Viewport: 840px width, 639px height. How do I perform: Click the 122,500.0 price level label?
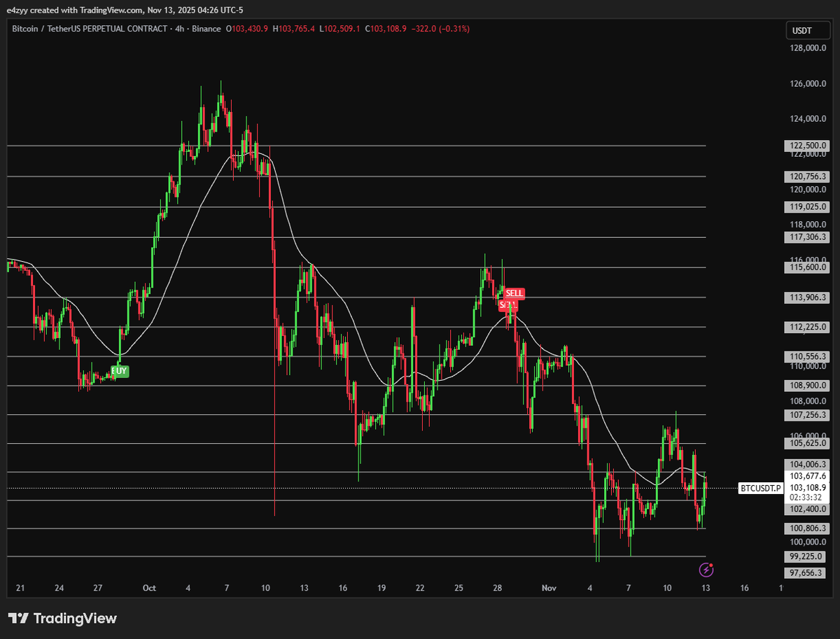pyautogui.click(x=807, y=146)
